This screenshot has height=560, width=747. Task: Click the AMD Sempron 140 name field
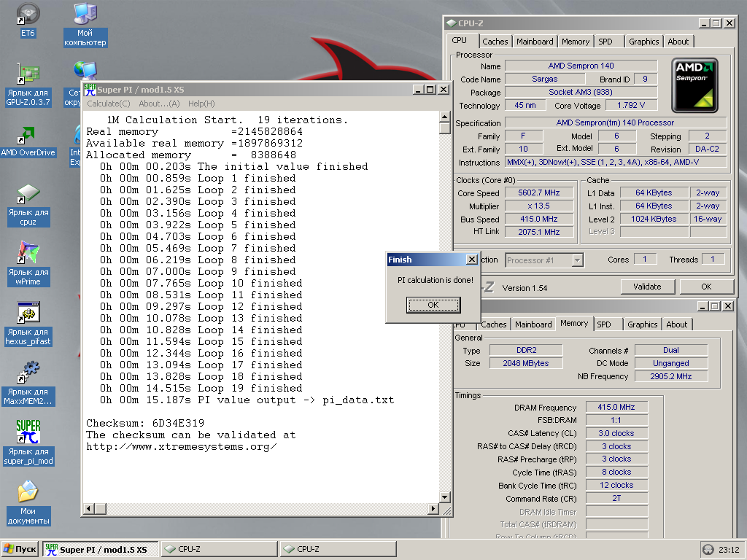click(581, 66)
